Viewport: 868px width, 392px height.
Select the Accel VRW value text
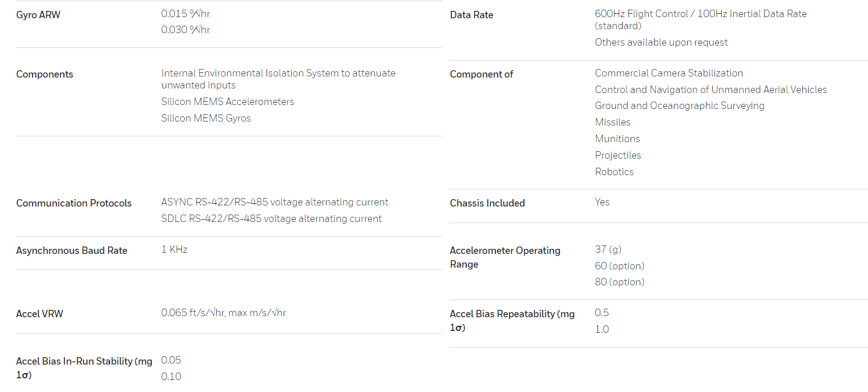coord(224,313)
